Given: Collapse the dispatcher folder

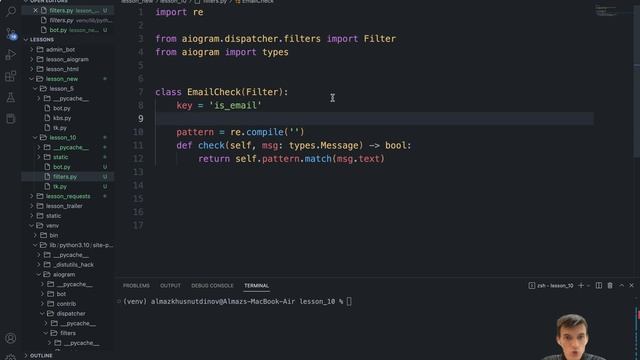Looking at the screenshot, I should (x=71, y=314).
